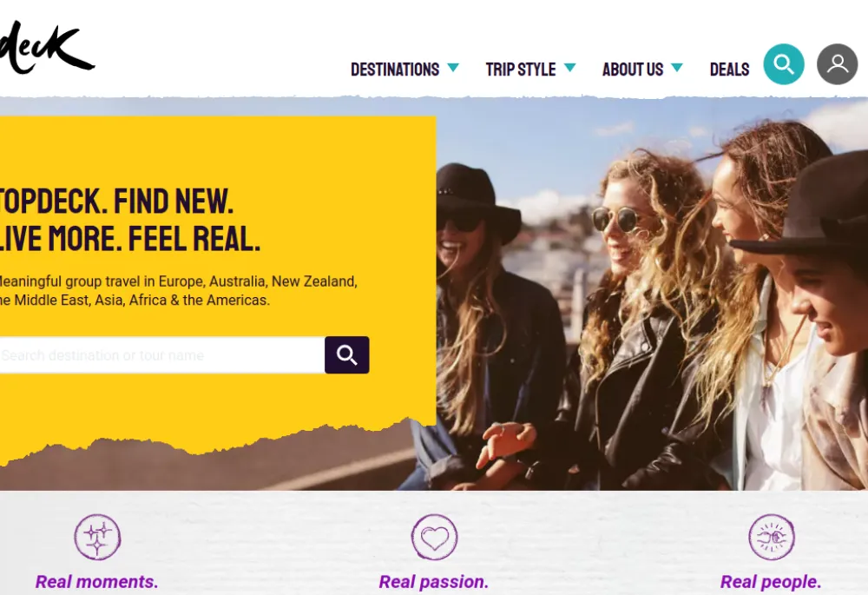Screen dimensions: 868x595
Task: Expand the Trip Style dropdown arrow
Action: click(569, 68)
